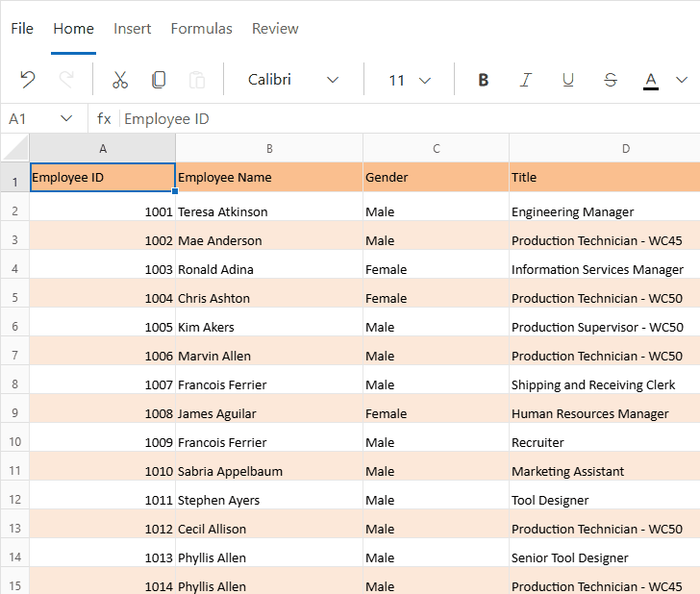Screen dimensions: 700x594
Task: Expand the font color picker arrow
Action: pos(682,80)
